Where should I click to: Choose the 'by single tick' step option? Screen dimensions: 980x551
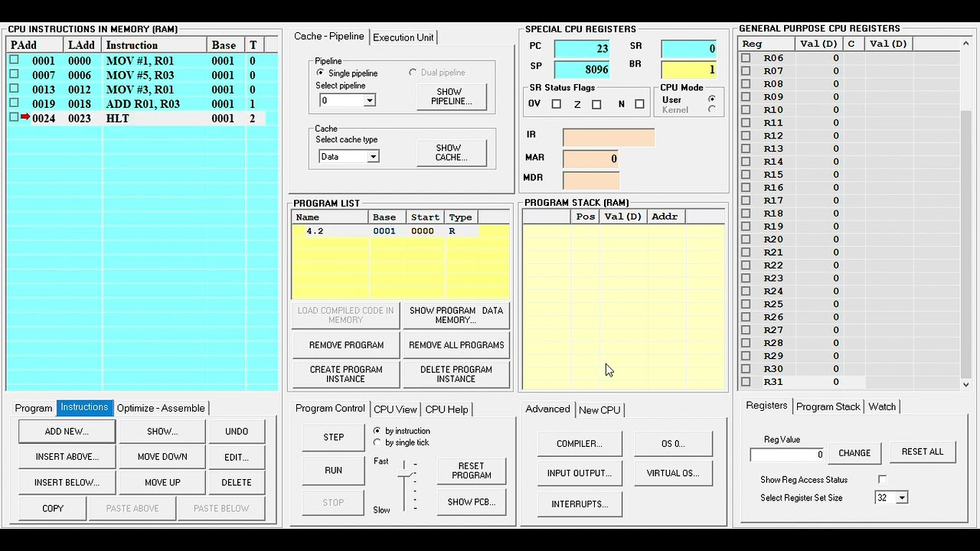click(377, 442)
